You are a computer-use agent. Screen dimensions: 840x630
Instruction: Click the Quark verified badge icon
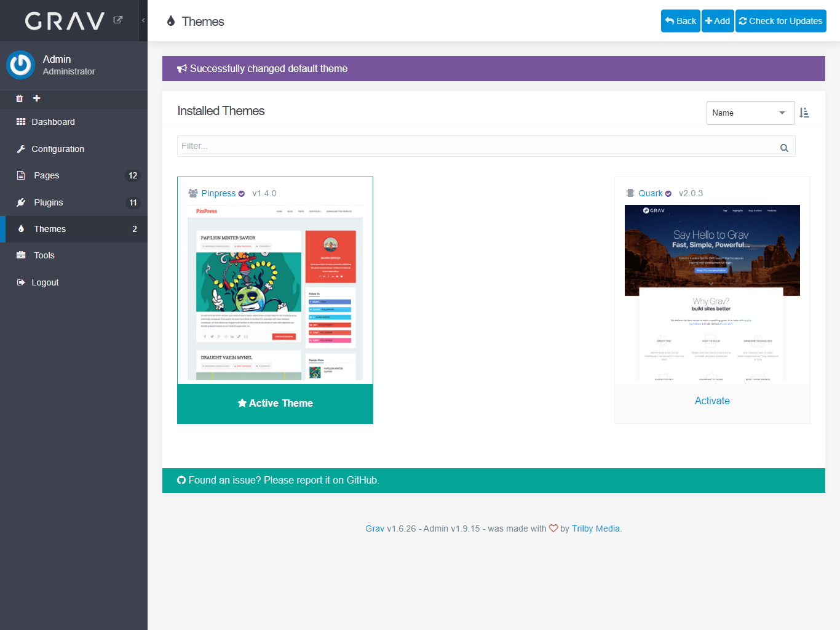[668, 194]
